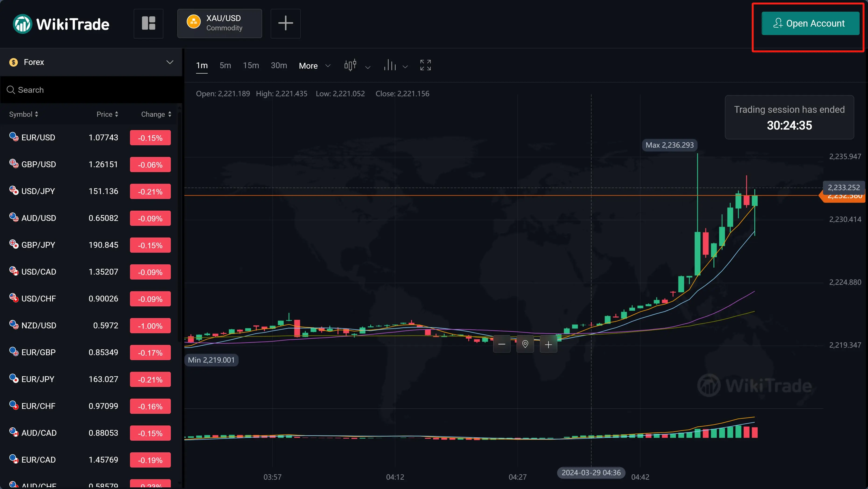Screen dimensions: 868x489
Task: Click the 1.26151 price of GBP/USD
Action: click(103, 165)
